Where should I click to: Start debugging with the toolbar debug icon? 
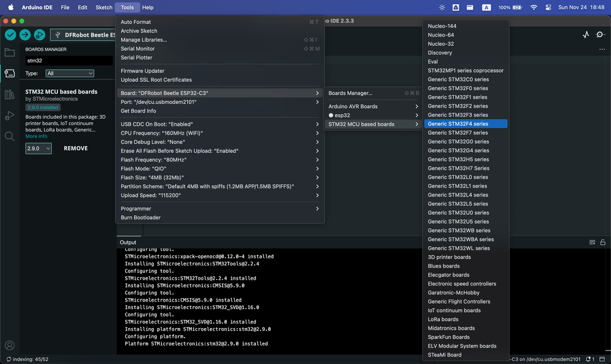40,35
